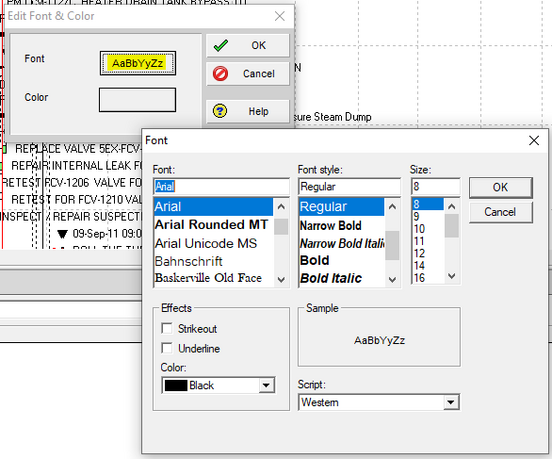Click the Size list scroll up arrow
Viewport: 552px width, 459px height.
(x=452, y=207)
